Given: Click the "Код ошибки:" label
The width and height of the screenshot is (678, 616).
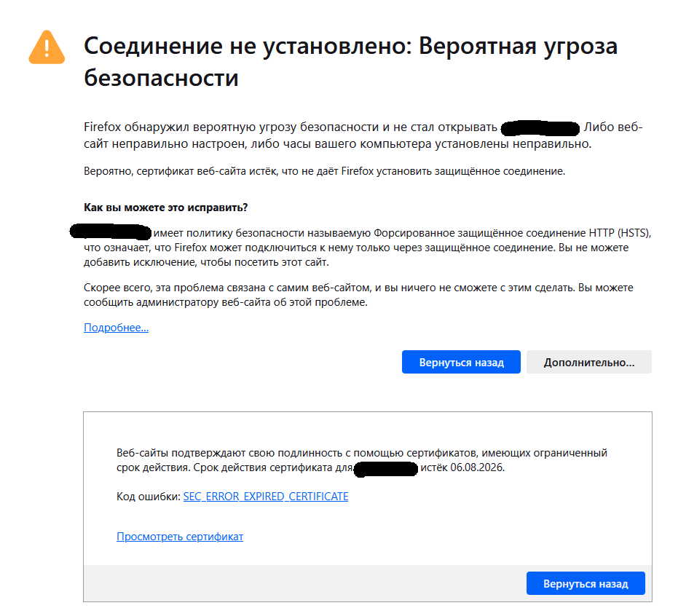Looking at the screenshot, I should [149, 497].
